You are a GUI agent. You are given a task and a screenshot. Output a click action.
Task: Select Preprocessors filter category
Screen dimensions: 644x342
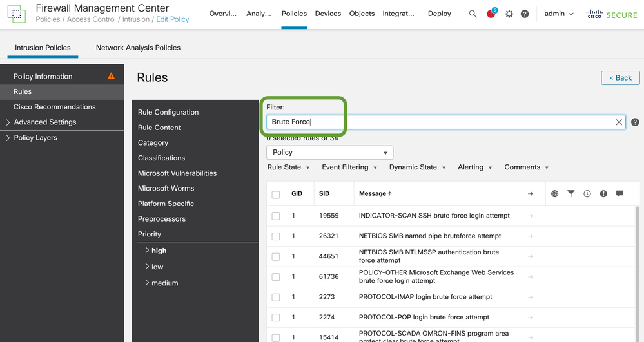(x=162, y=219)
